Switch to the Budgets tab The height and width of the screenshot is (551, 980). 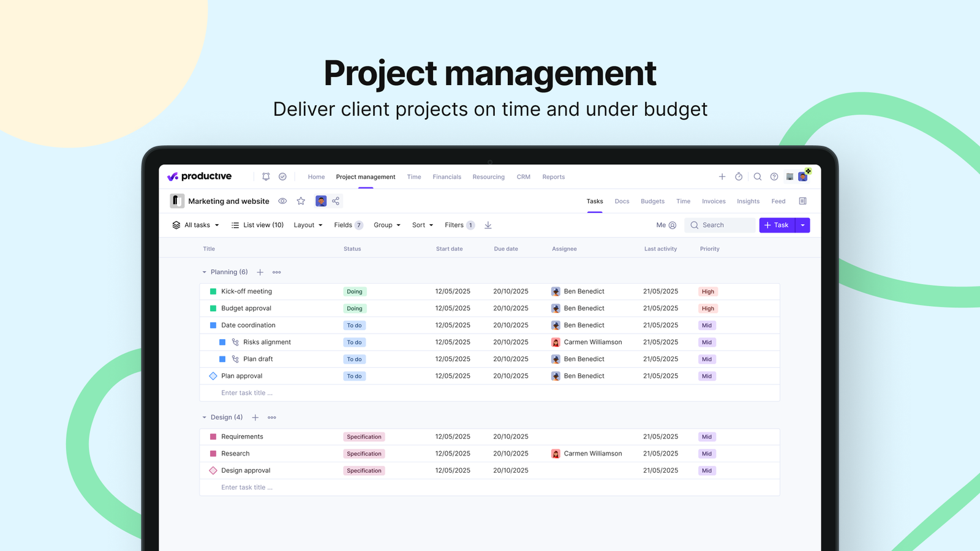pos(652,201)
